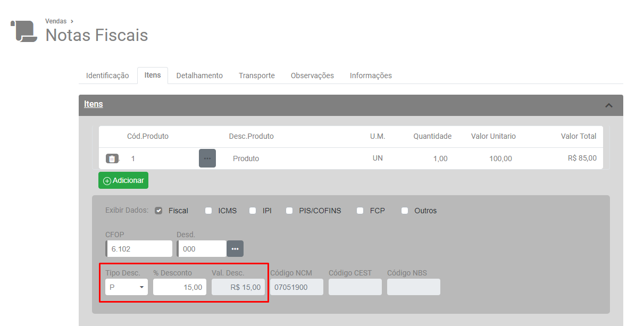This screenshot has height=326, width=644.
Task: Open the Detalhamento tab
Action: pos(199,76)
